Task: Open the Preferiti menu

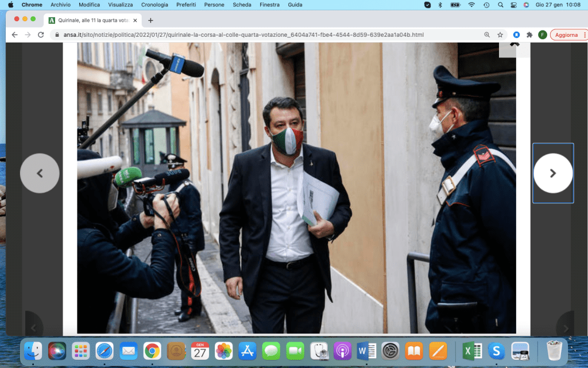Action: tap(187, 5)
